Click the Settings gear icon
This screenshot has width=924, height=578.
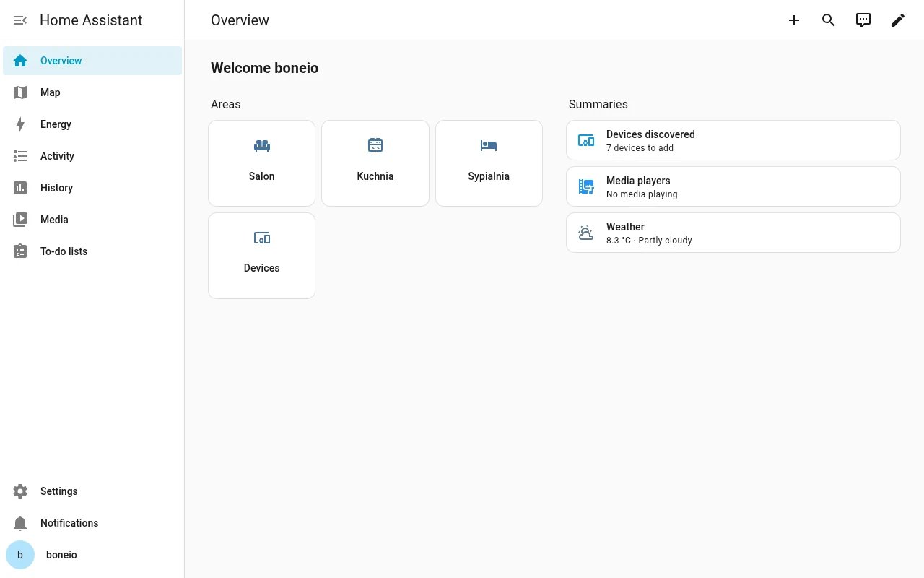click(20, 491)
